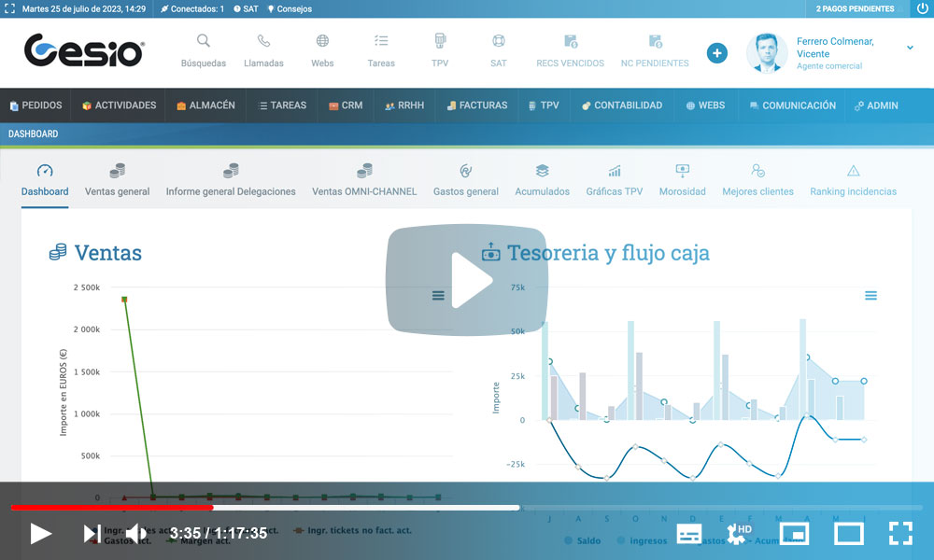Screen dimensions: 934x560
Task: Skip to next video
Action: coord(92,533)
